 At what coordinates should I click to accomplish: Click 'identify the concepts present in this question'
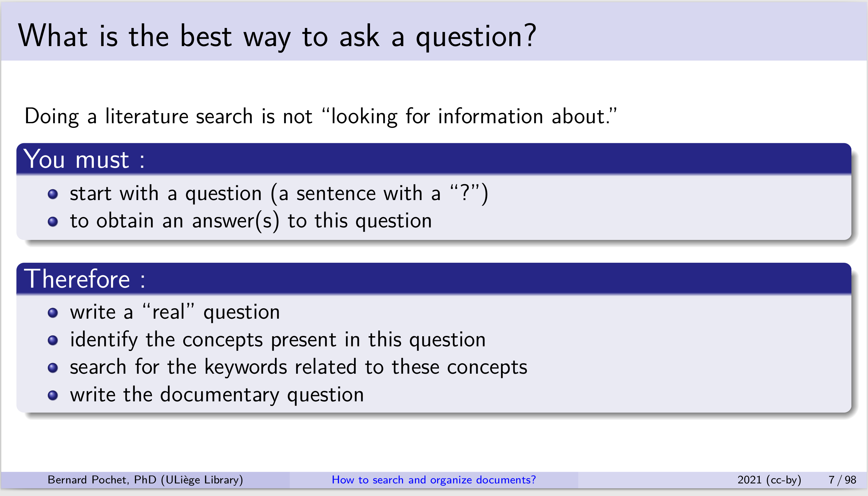(x=278, y=340)
